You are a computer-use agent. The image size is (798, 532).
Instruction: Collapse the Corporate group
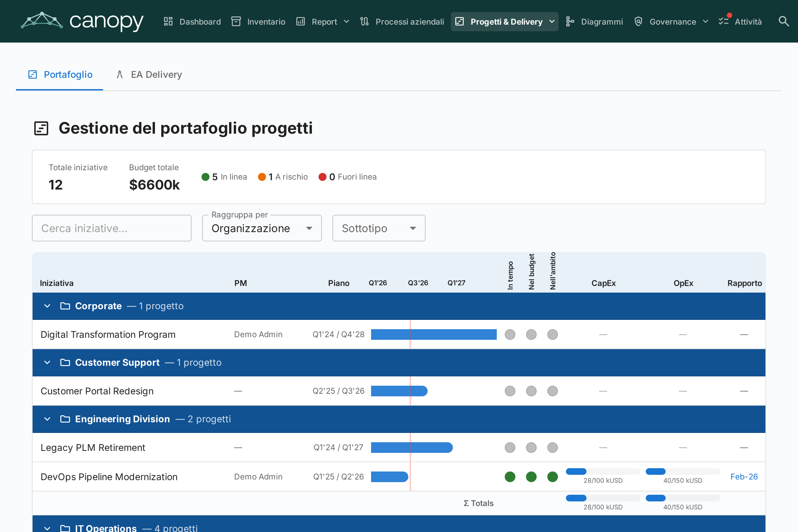[47, 306]
